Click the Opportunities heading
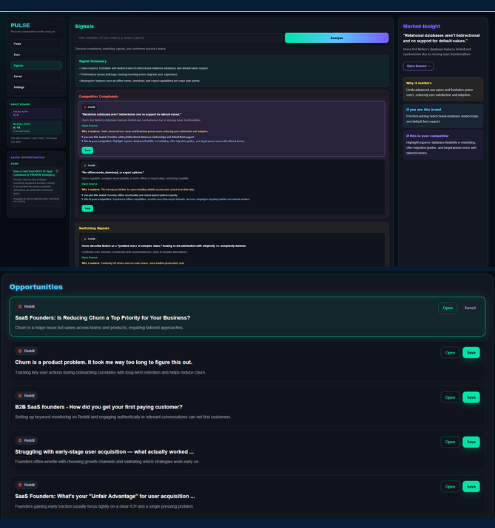This screenshot has height=528, width=495. [36, 287]
